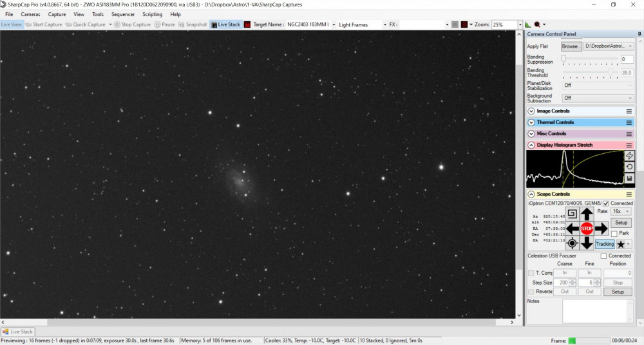Slew the mount right with right arrow

601,228
